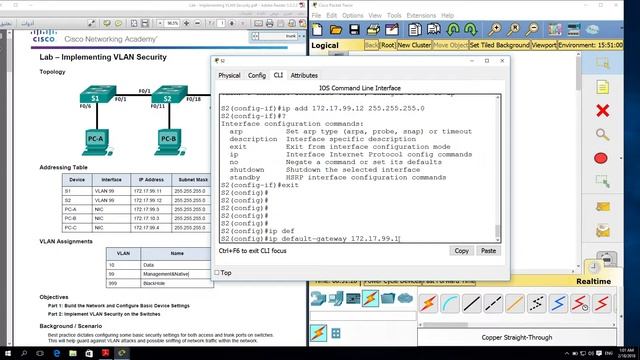Click Viewport button
The height and width of the screenshot is (360, 640).
[x=544, y=45]
